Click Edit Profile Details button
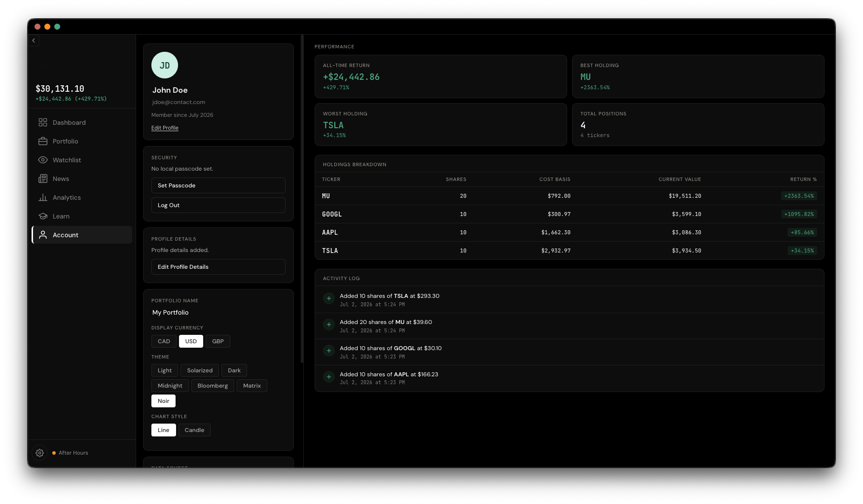The height and width of the screenshot is (504, 863). tap(218, 267)
